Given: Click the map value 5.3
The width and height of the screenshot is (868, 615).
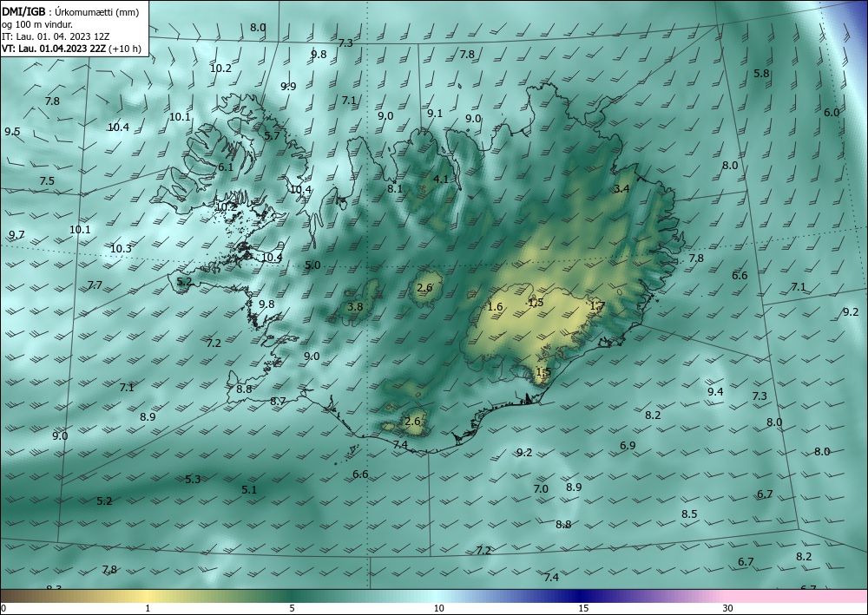Looking at the screenshot, I should click(193, 480).
